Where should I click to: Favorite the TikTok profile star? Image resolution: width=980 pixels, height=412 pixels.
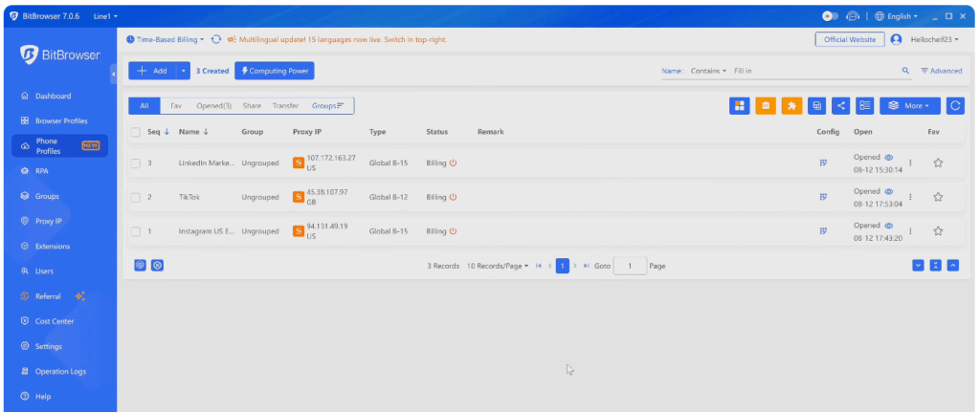point(938,197)
